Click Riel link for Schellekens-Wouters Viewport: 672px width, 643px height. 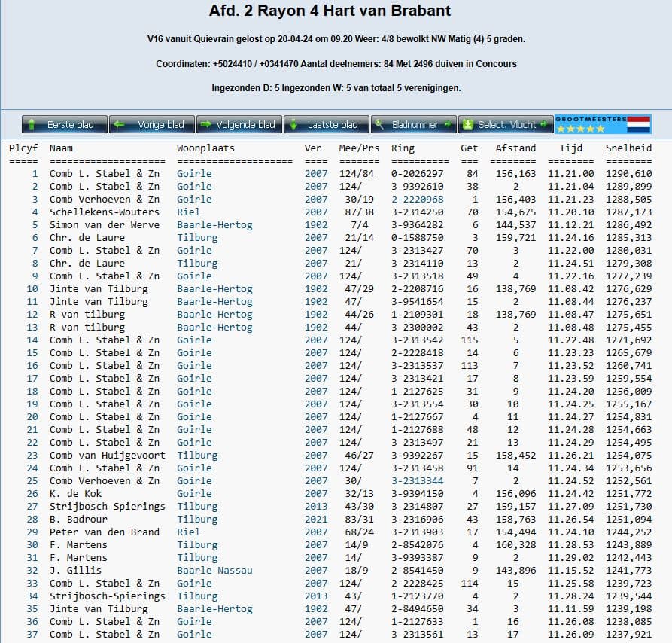[188, 212]
